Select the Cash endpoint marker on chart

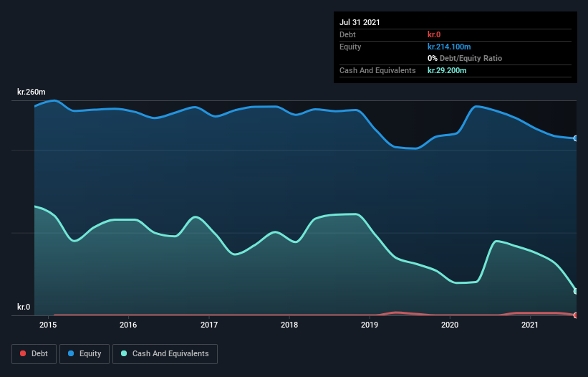click(576, 291)
